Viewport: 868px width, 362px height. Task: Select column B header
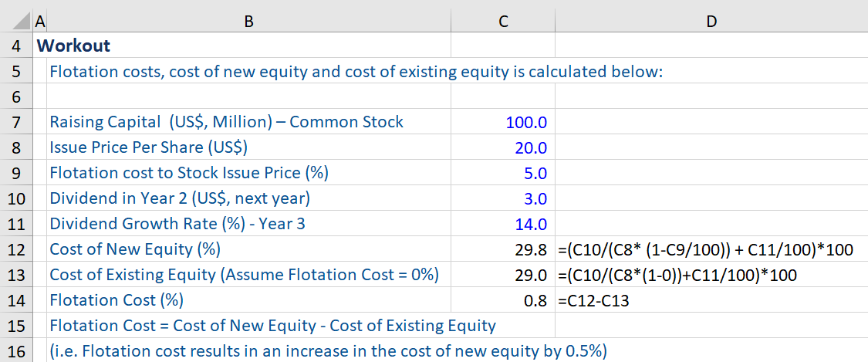[248, 22]
